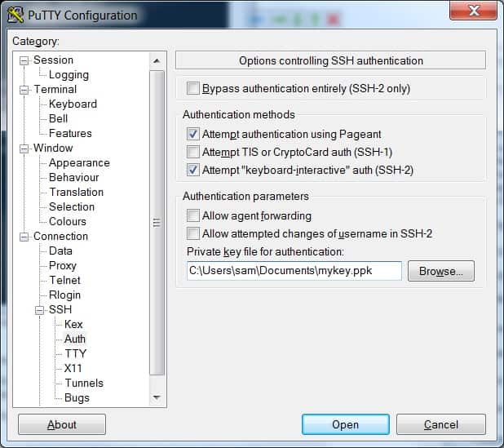Open the X11 category

pos(73,368)
